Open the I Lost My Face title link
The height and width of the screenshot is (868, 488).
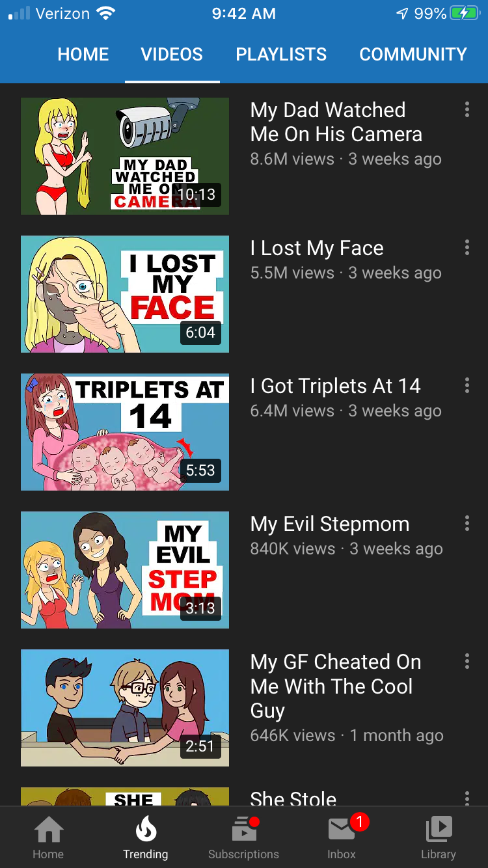[x=317, y=248]
